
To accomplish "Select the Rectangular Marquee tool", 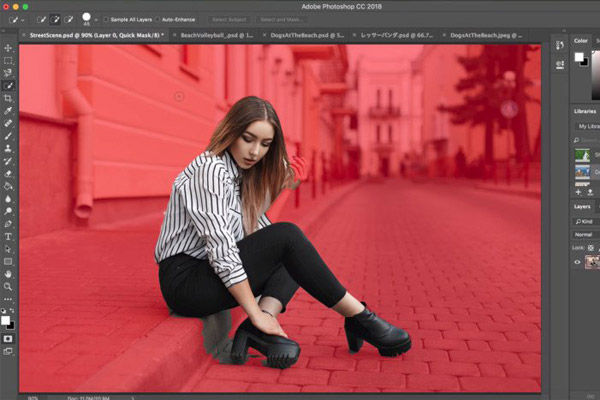I will (9, 60).
